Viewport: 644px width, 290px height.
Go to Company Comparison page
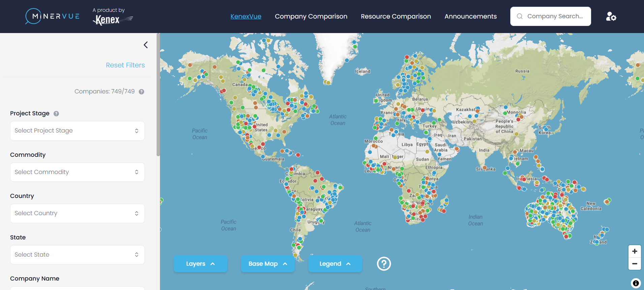tap(311, 16)
